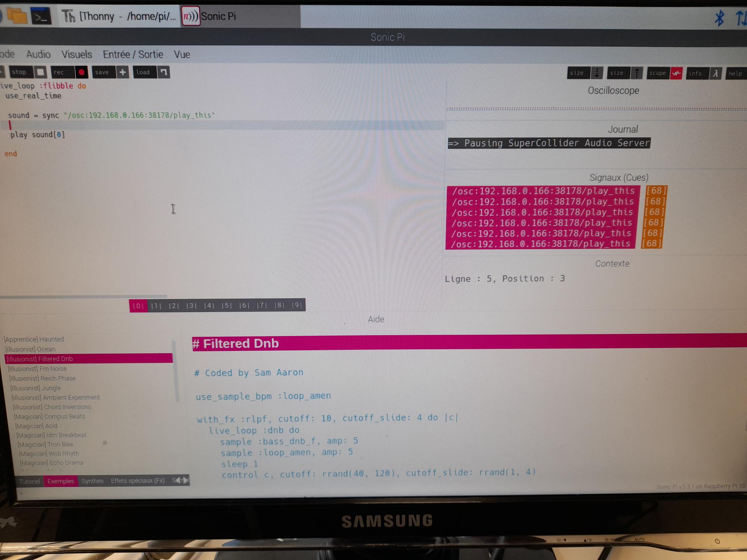747x560 pixels.
Task: Open the Audio menu
Action: click(38, 55)
